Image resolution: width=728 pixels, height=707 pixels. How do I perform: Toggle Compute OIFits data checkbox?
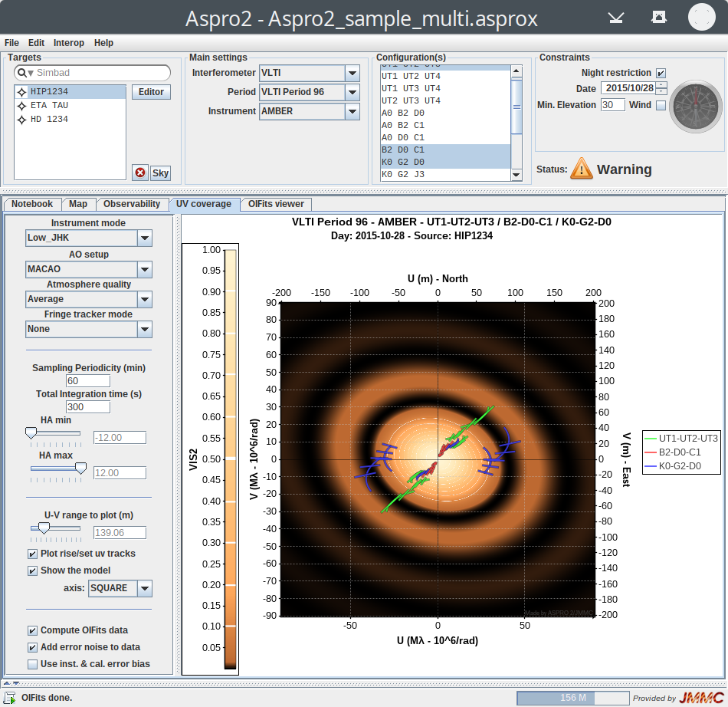[32, 630]
